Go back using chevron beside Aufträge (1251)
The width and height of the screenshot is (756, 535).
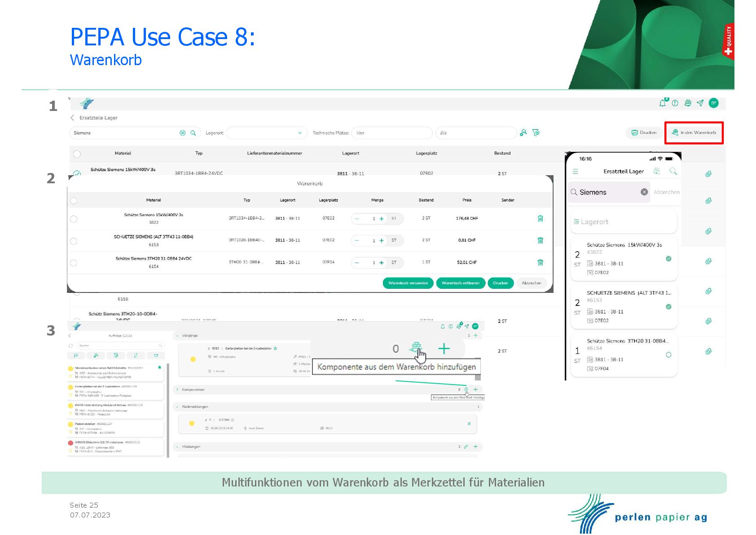(x=70, y=336)
